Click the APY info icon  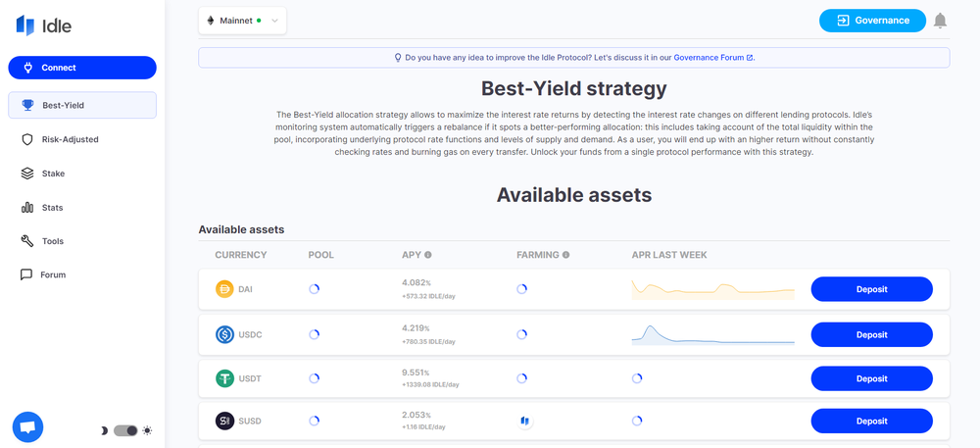click(x=428, y=255)
